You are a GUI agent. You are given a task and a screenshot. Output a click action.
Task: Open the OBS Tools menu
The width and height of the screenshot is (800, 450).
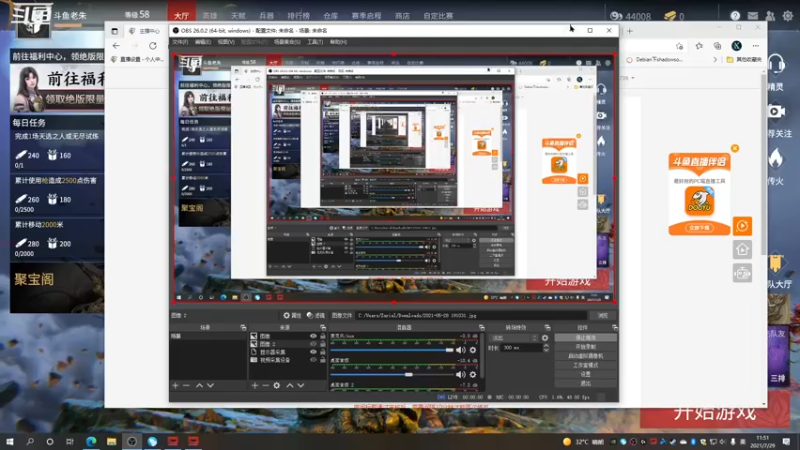click(x=315, y=42)
